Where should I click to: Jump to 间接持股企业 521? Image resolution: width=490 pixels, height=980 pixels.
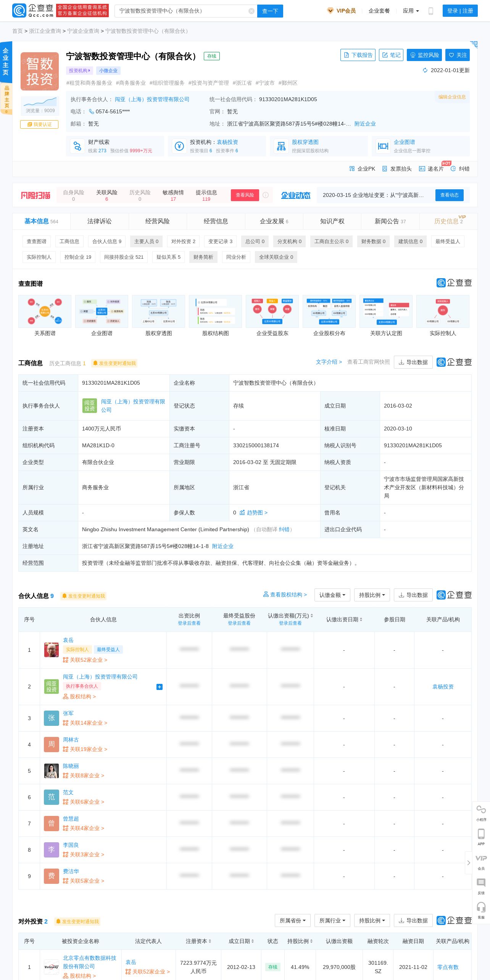coord(124,257)
